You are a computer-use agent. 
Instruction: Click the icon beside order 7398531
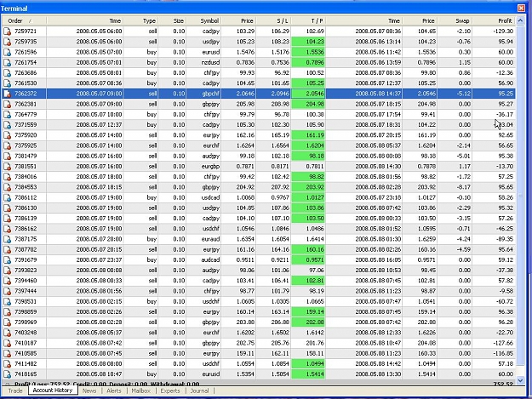[8, 302]
